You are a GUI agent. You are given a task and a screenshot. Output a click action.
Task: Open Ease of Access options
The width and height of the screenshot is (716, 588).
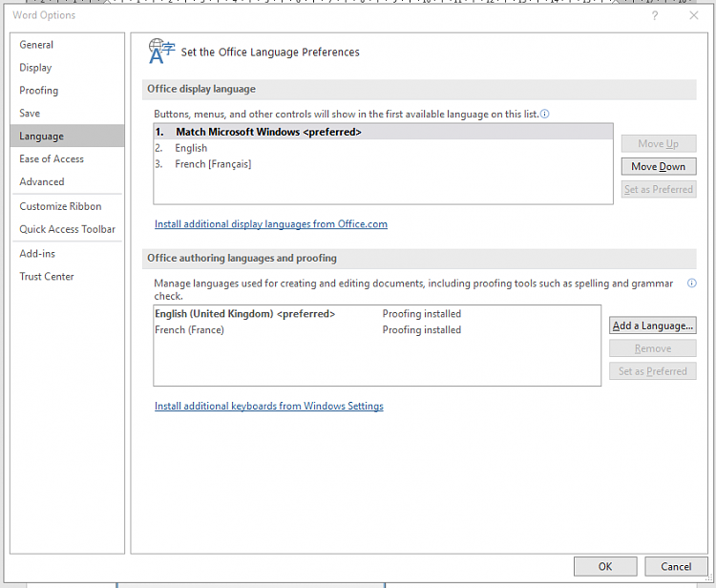(52, 158)
